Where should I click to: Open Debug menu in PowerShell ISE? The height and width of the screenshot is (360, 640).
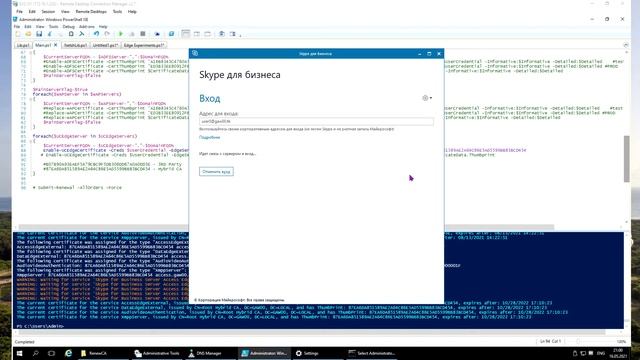point(69,27)
